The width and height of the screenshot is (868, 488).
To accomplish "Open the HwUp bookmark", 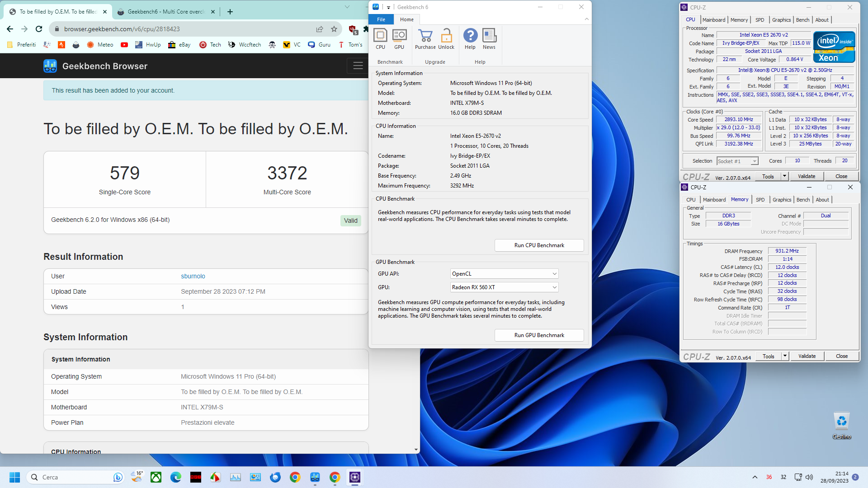I will [148, 45].
